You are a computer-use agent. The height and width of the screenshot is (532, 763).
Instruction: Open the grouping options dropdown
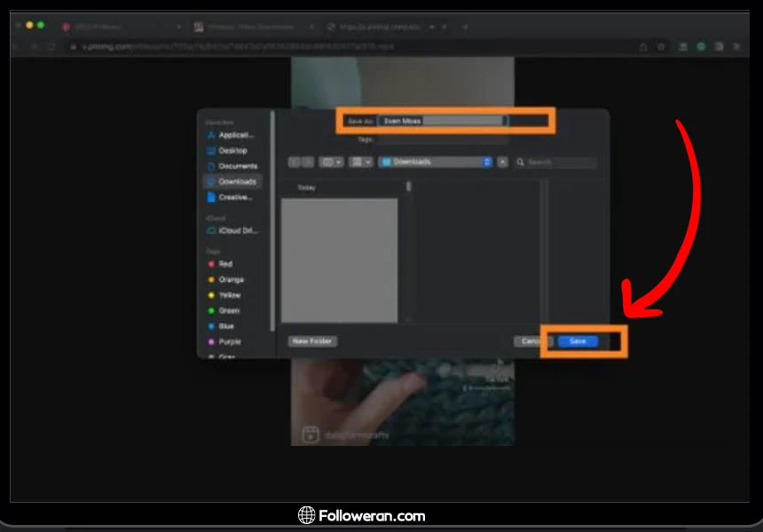point(361,162)
